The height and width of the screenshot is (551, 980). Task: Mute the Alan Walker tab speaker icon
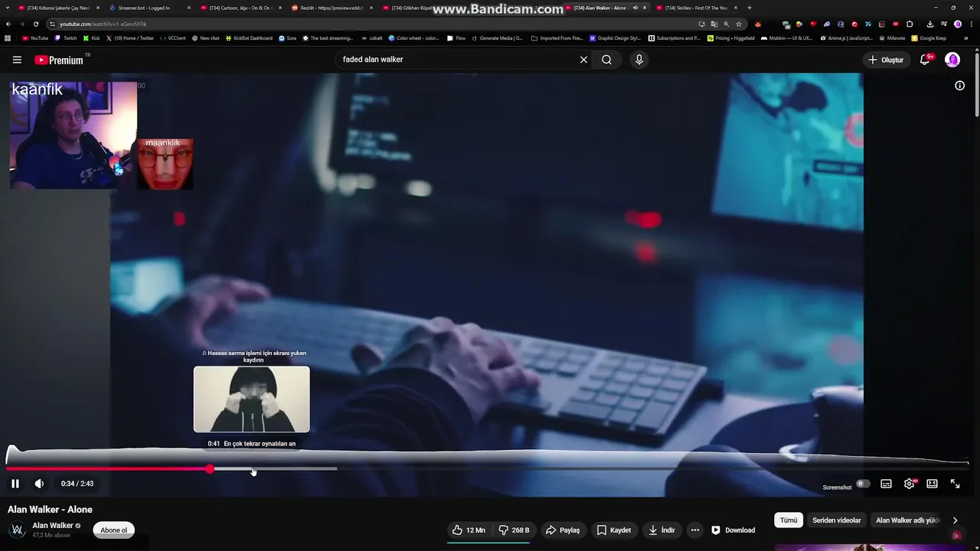[635, 8]
